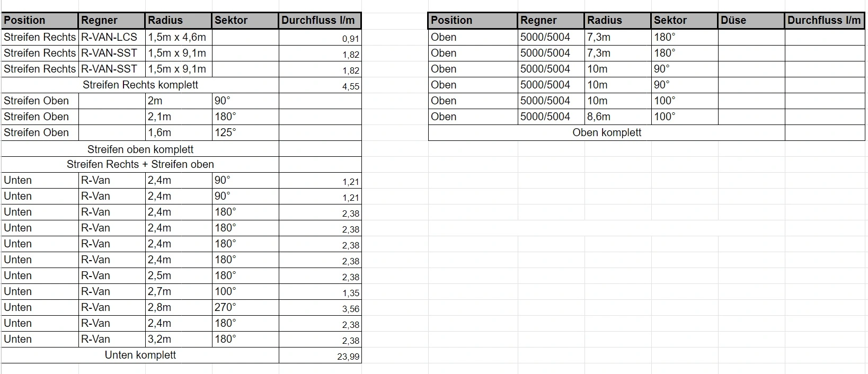Image resolution: width=868 pixels, height=374 pixels.
Task: Select the left table's Position header cell
Action: point(40,21)
